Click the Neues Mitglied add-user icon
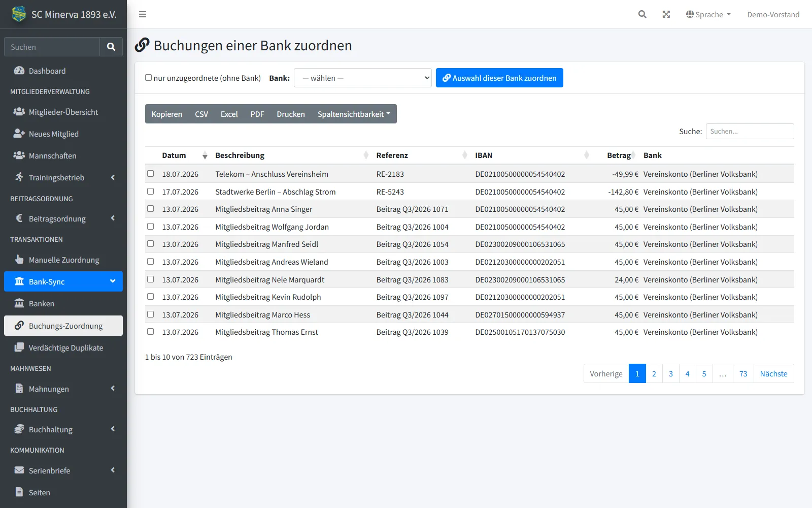The height and width of the screenshot is (508, 812). point(19,134)
